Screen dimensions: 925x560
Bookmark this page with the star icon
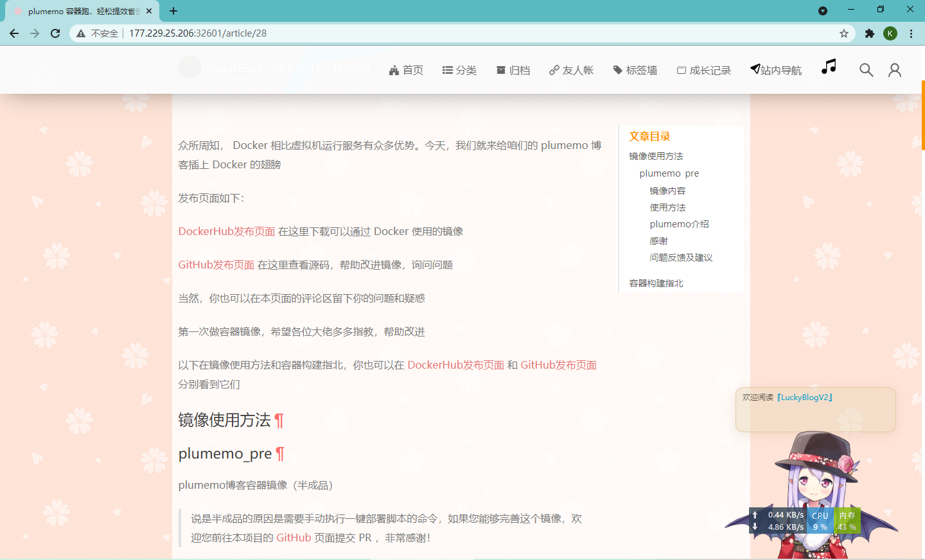[844, 33]
